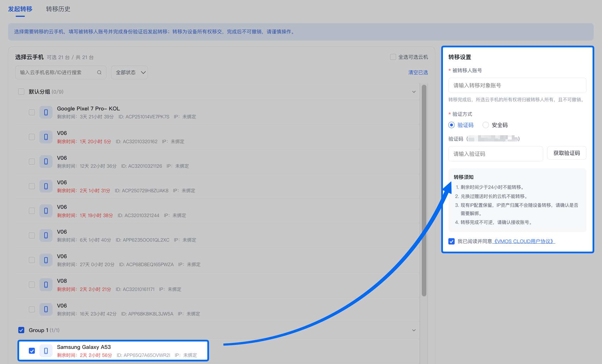602x364 pixels.
Task: Click the phone icon for device APP6235OO01QL2XC
Action: [46, 236]
